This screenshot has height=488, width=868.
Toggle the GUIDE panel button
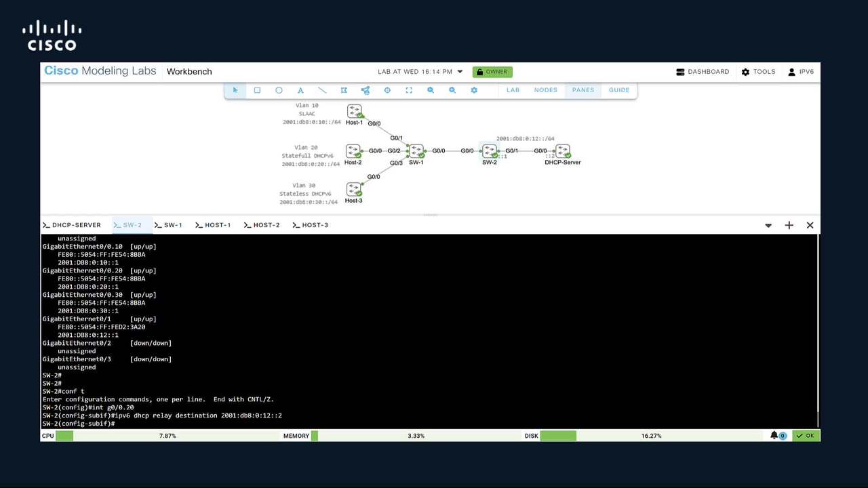(619, 90)
